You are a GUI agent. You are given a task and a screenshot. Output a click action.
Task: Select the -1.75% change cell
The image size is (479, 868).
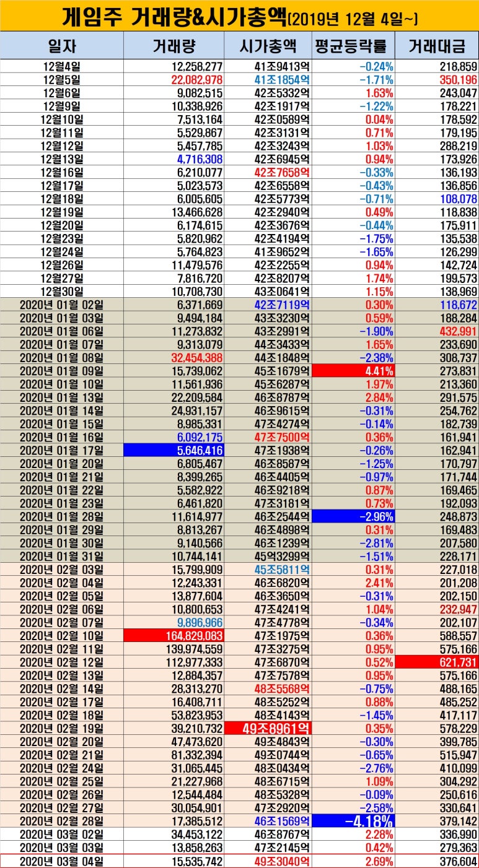pos(376,238)
